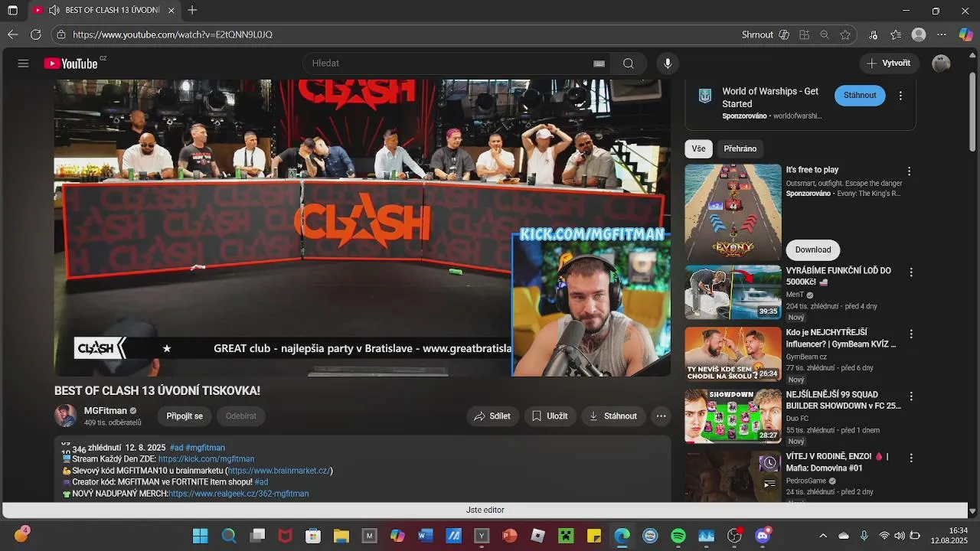The height and width of the screenshot is (551, 980).
Task: Open the Windows Start menu
Action: [200, 536]
